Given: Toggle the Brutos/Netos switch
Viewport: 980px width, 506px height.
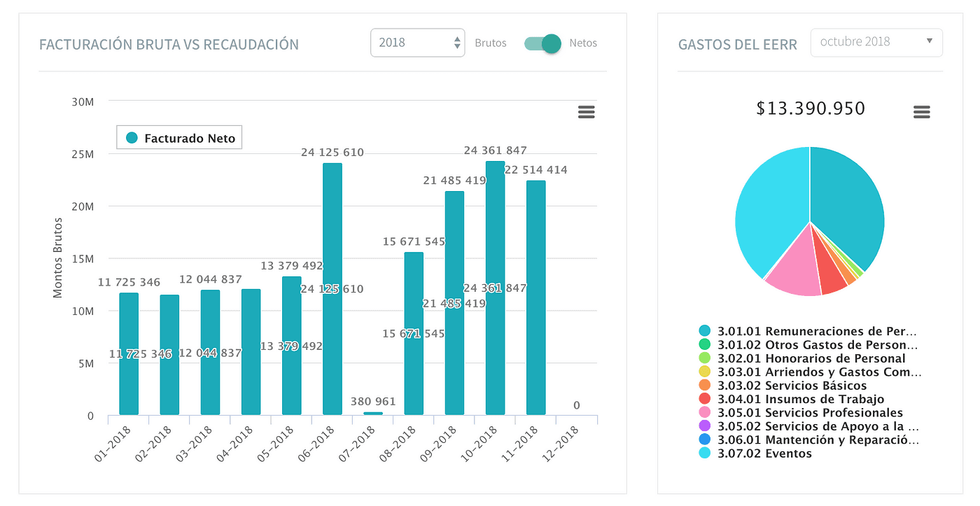Looking at the screenshot, I should pos(542,43).
